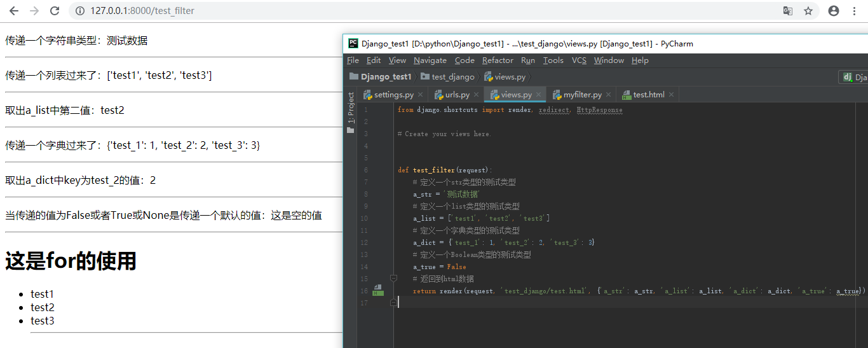Open the File menu in PyCharm

pyautogui.click(x=353, y=60)
